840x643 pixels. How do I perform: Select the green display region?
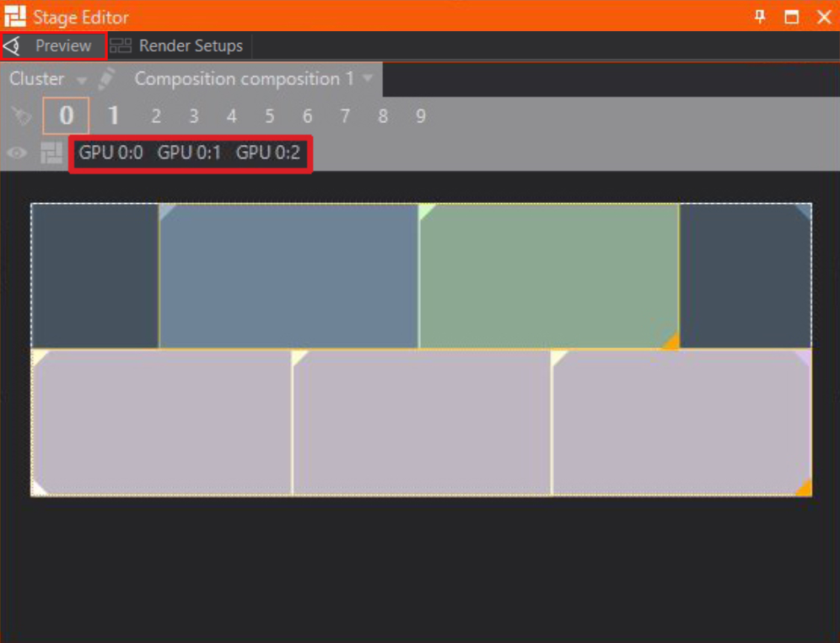548,276
